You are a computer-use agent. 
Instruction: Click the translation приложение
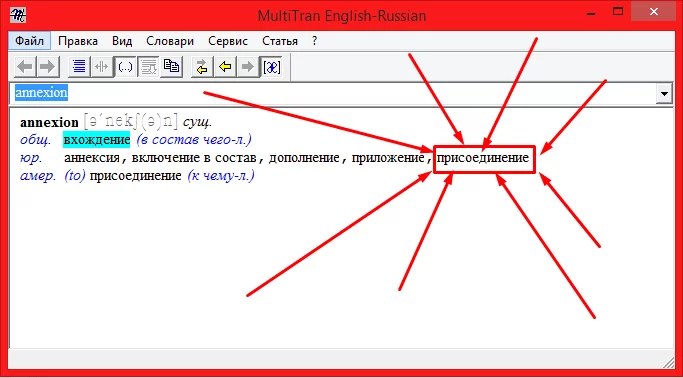(388, 158)
